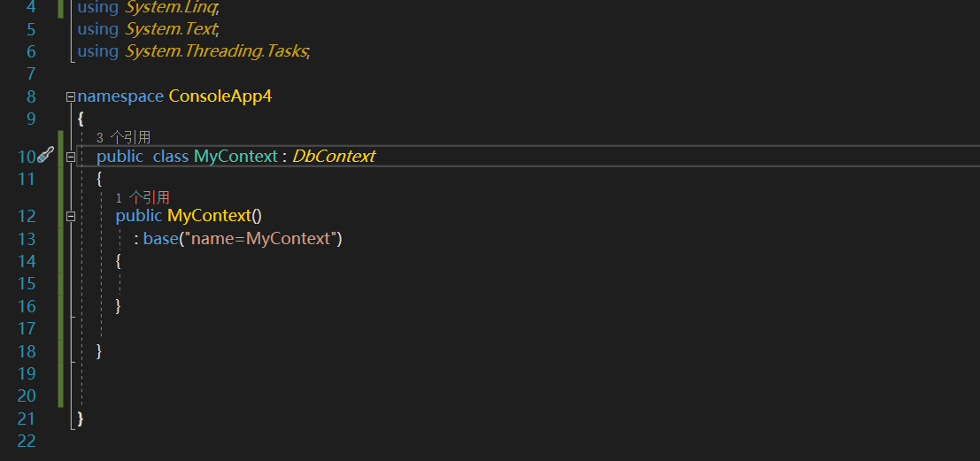
Task: Open the '1 个引用' CodeLens link
Action: (x=143, y=198)
